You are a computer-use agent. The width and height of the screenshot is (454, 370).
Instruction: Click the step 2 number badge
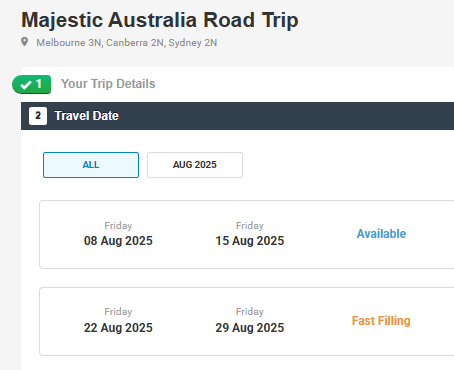[x=38, y=116]
